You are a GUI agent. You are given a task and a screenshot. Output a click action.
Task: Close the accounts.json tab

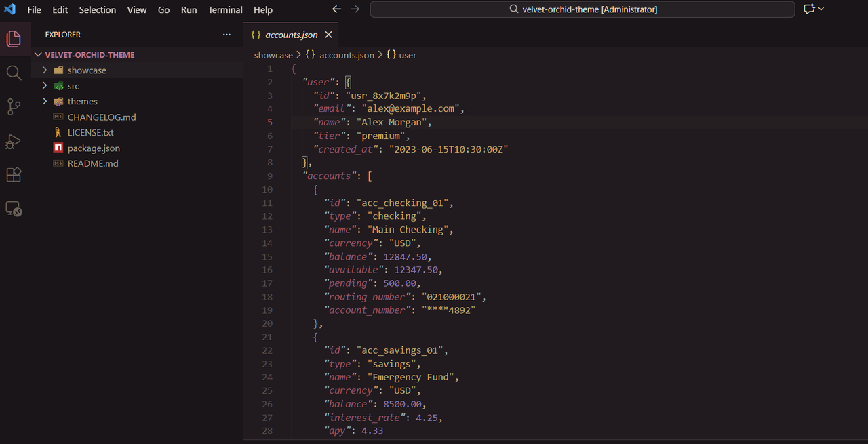(x=329, y=35)
